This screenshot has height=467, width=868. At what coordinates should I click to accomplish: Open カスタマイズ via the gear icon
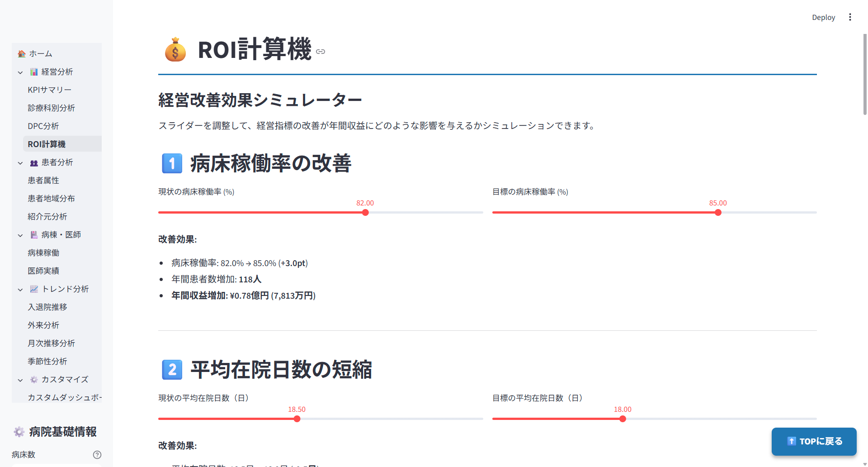tap(34, 380)
